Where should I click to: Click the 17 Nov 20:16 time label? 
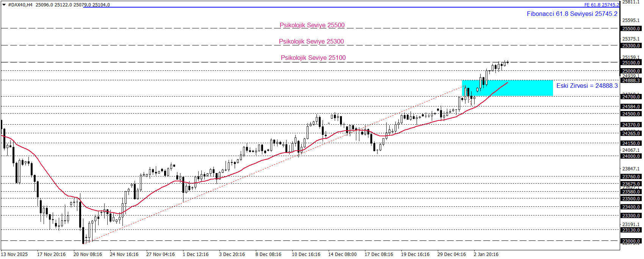[51, 254]
